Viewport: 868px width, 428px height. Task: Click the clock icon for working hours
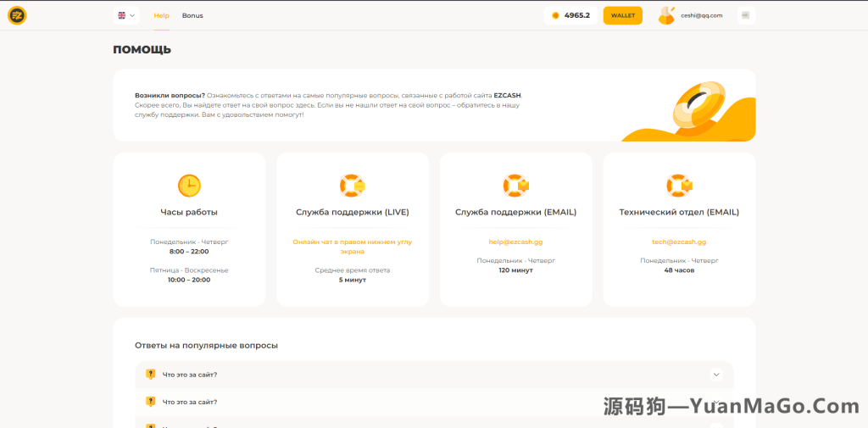[x=189, y=186]
